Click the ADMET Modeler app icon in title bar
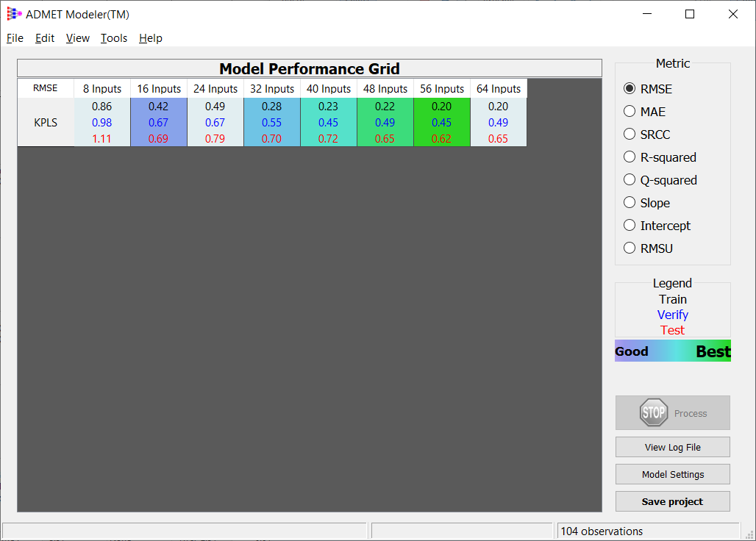The height and width of the screenshot is (541, 756). coord(15,14)
